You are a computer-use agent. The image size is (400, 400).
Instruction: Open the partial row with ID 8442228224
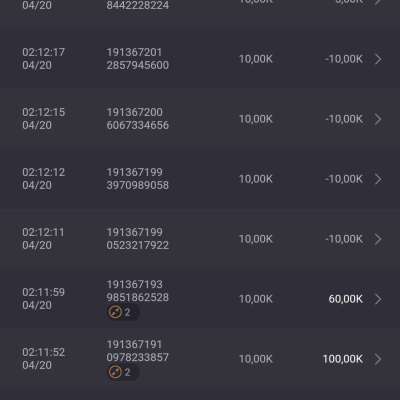tap(200, 8)
